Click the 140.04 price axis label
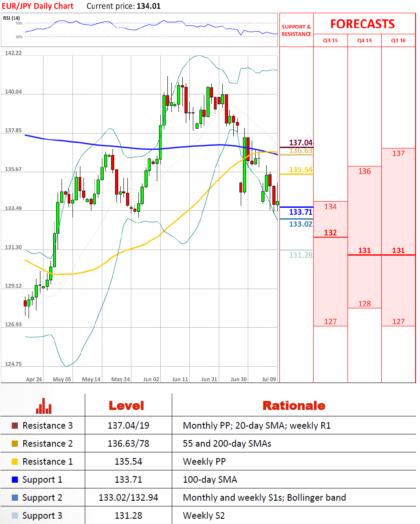 13,92
